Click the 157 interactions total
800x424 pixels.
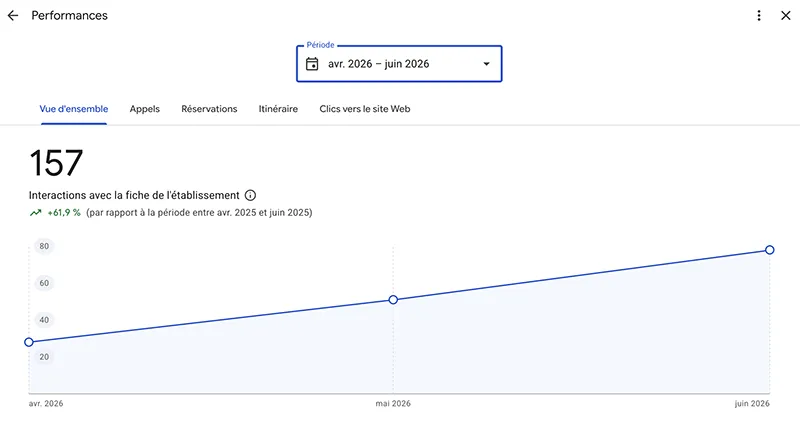[x=56, y=163]
